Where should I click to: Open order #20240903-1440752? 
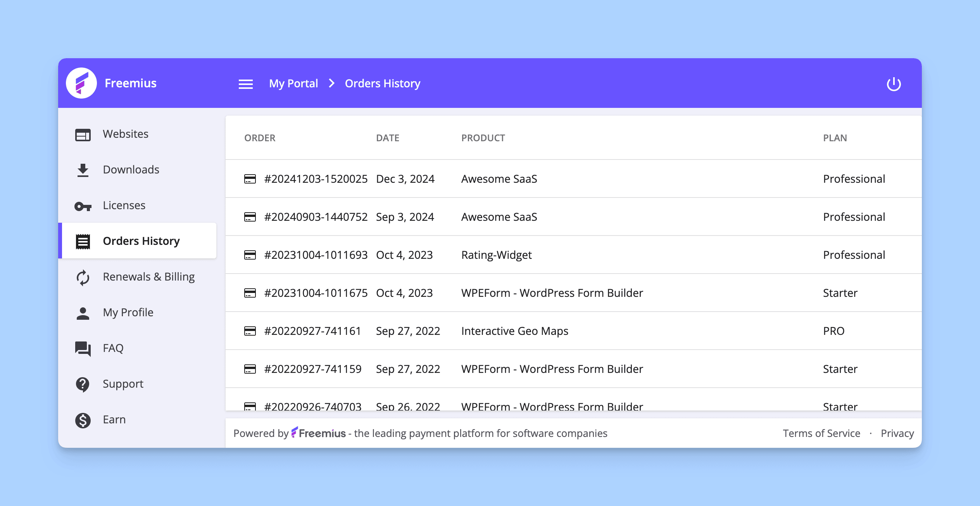(x=316, y=217)
